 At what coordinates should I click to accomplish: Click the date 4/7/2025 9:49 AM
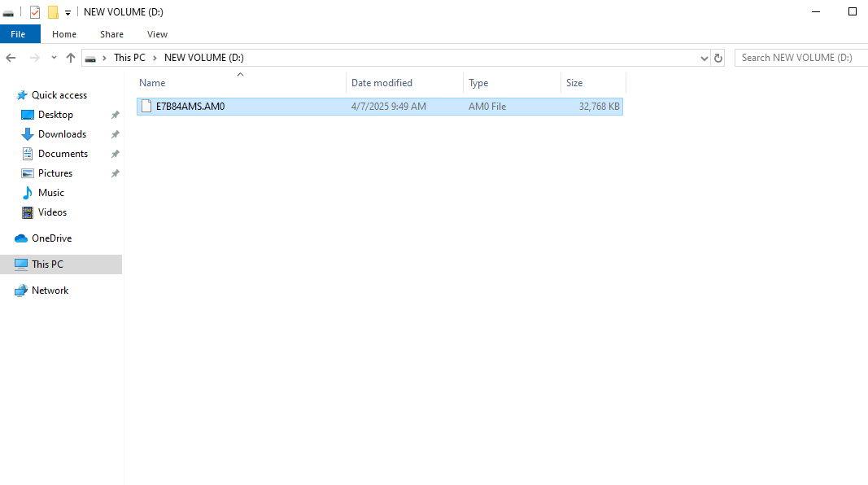[x=389, y=107]
